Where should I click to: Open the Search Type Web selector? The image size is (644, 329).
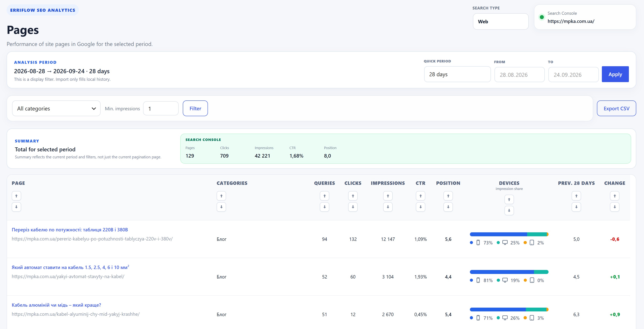(501, 22)
